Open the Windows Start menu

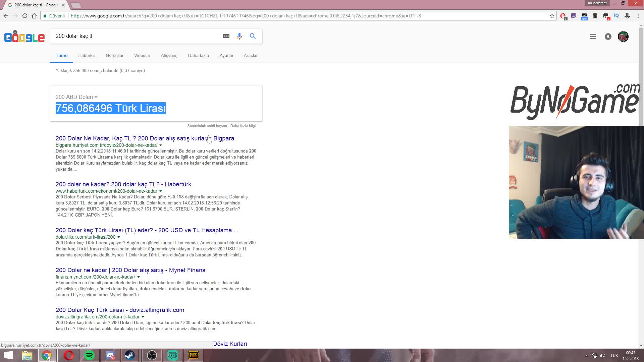(x=8, y=355)
